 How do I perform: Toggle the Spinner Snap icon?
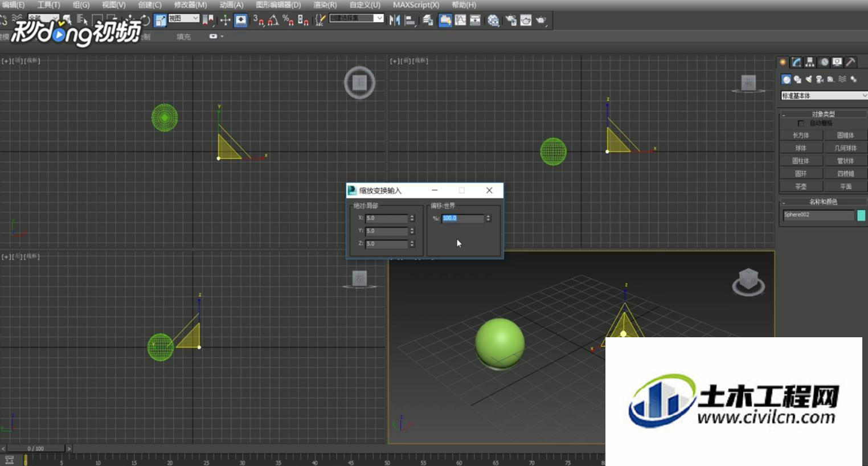pyautogui.click(x=303, y=21)
